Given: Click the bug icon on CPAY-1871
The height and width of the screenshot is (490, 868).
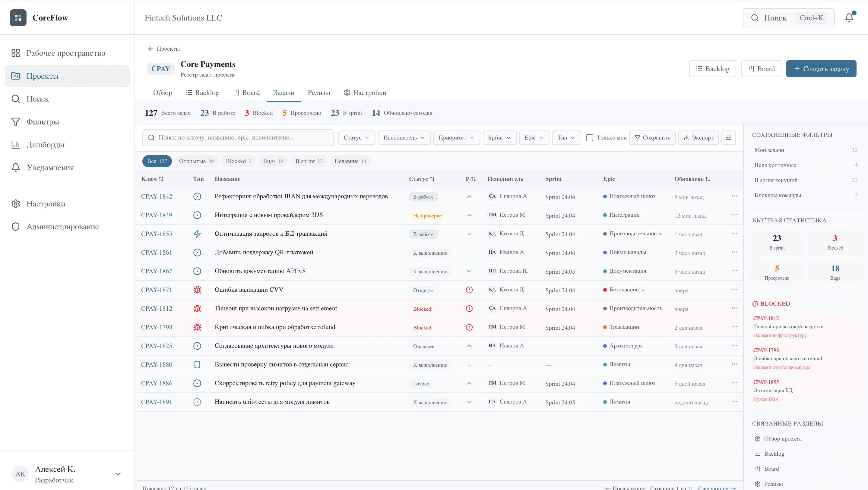Looking at the screenshot, I should coord(198,289).
